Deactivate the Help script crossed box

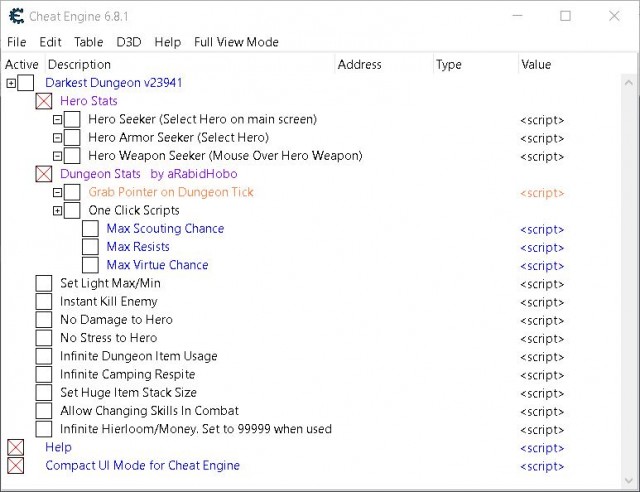click(x=16, y=447)
